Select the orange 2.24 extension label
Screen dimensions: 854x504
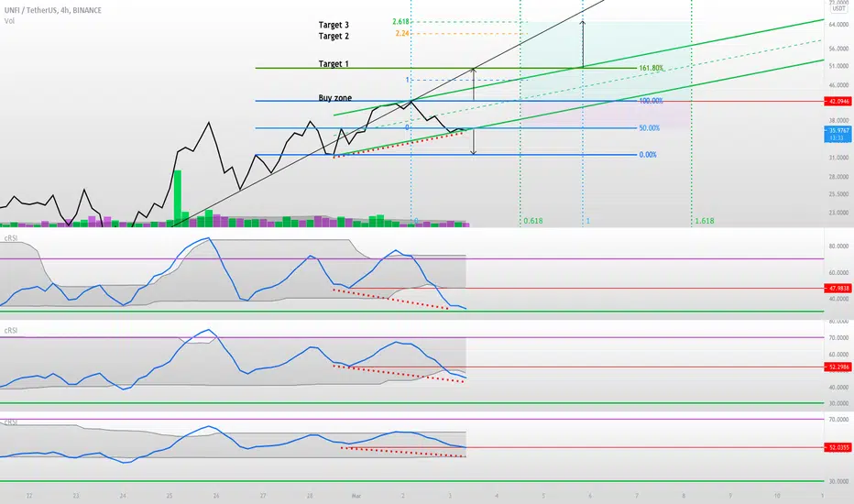point(402,33)
